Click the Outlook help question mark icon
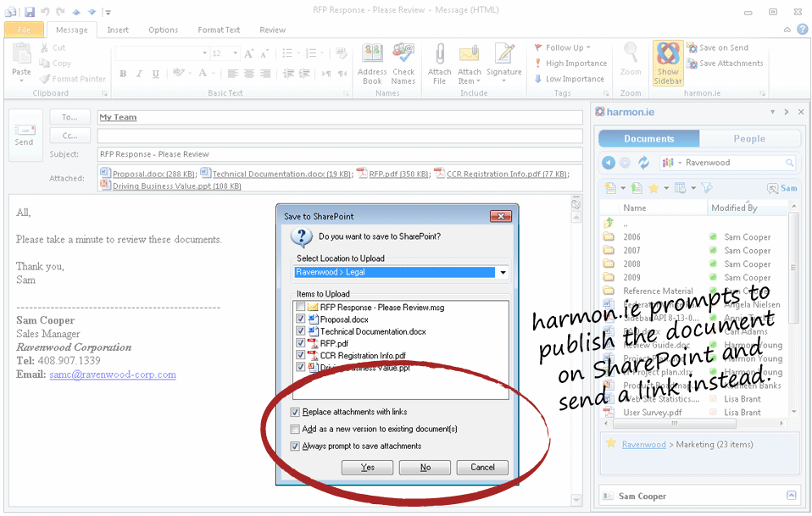 click(x=802, y=30)
